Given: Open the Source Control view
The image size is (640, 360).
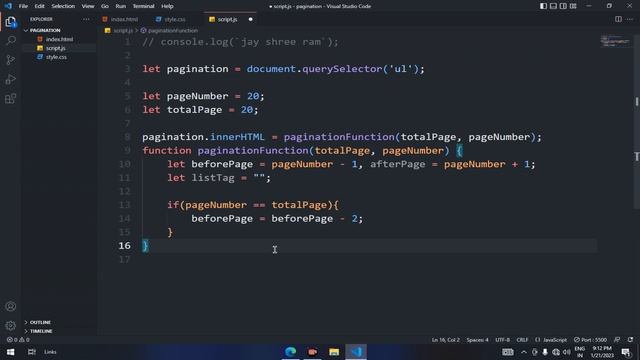Looking at the screenshot, I should 11,60.
